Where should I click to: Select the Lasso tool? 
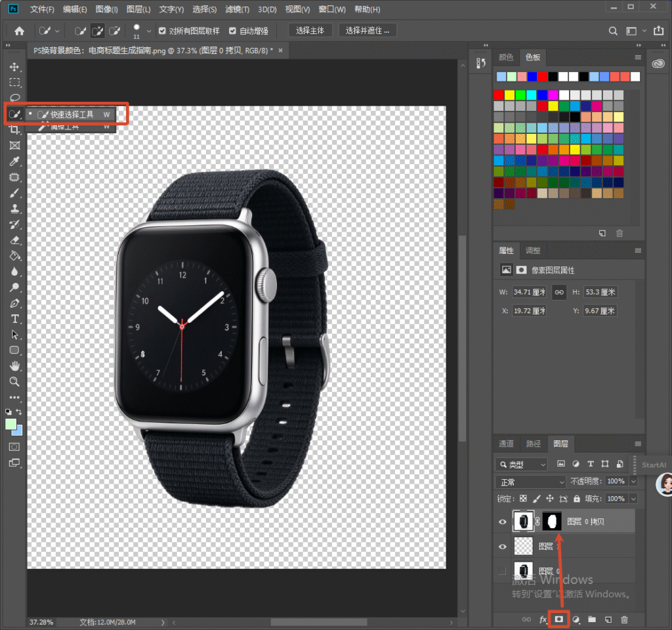[x=14, y=97]
